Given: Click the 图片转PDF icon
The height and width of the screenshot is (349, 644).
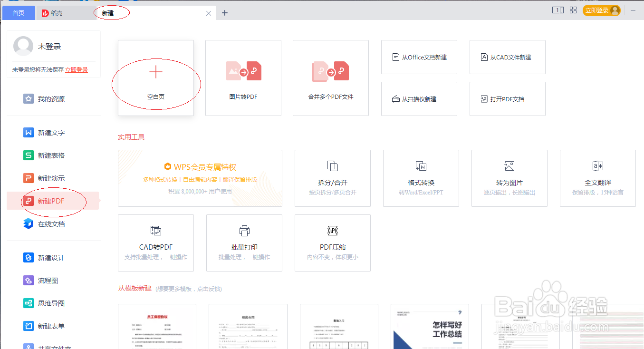Looking at the screenshot, I should [x=243, y=71].
